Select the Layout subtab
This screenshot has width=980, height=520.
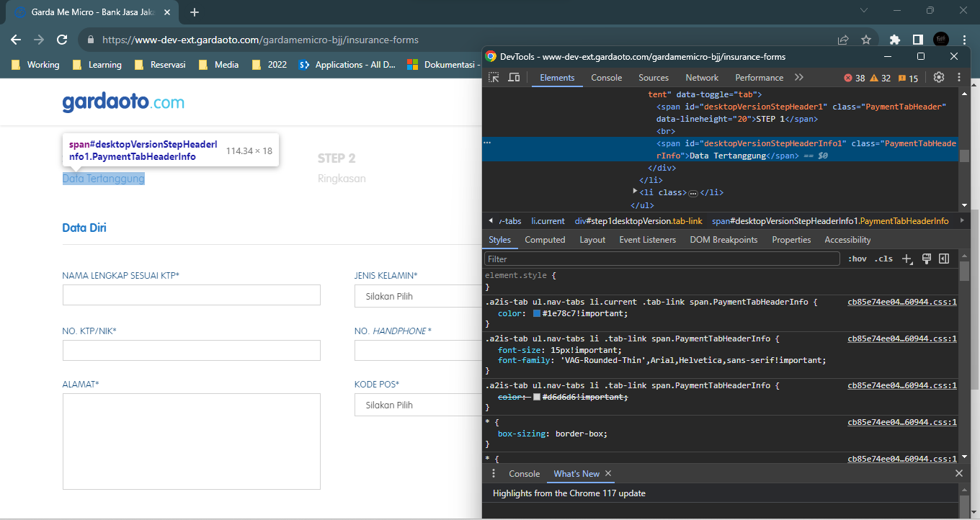[x=592, y=240]
